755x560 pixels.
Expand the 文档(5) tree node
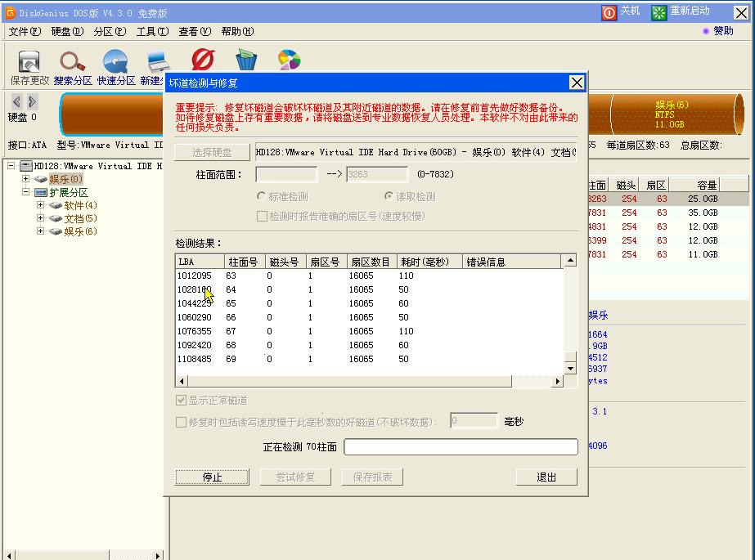coord(40,218)
